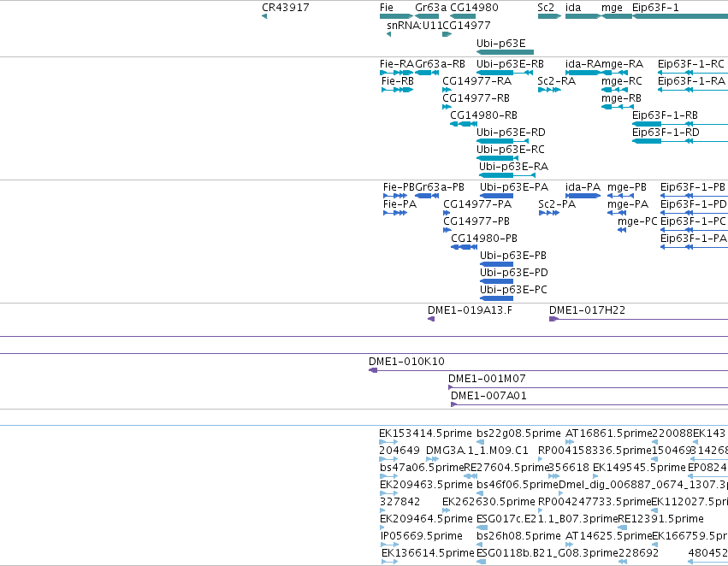Select the mge-RC transcript label
Image resolution: width=728 pixels, height=566 pixels.
coord(622,81)
